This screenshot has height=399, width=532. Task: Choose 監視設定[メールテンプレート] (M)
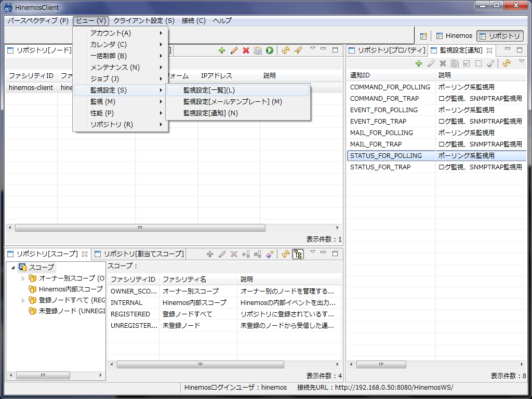238,102
